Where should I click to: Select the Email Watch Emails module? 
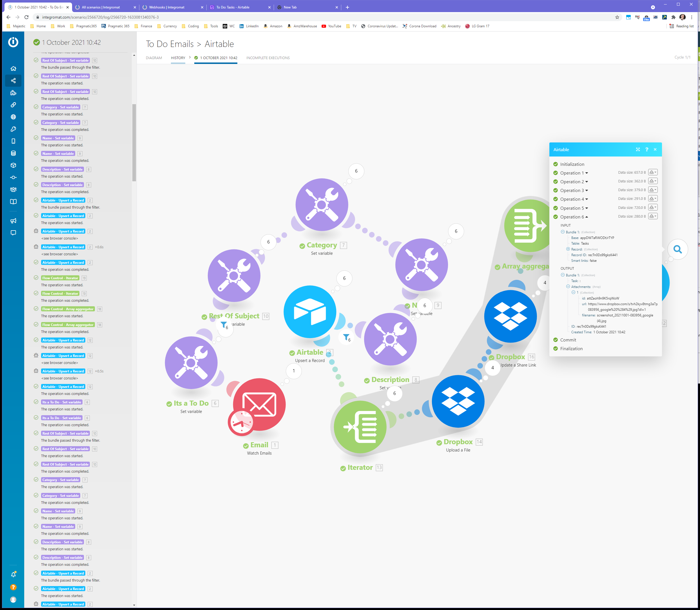click(259, 405)
